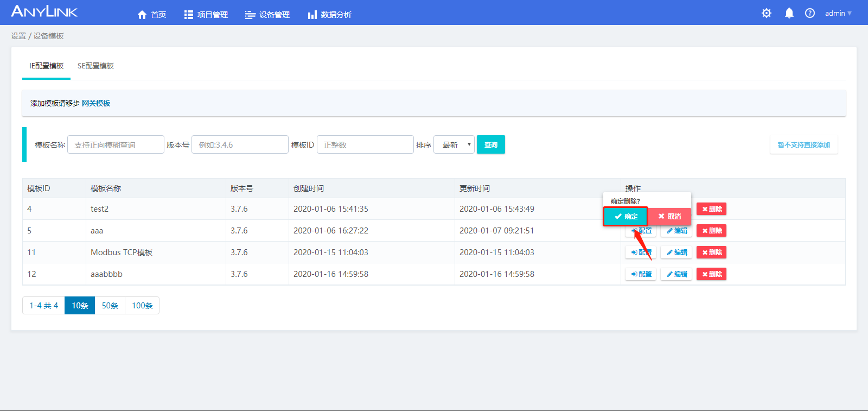Select 100条 per page

142,306
